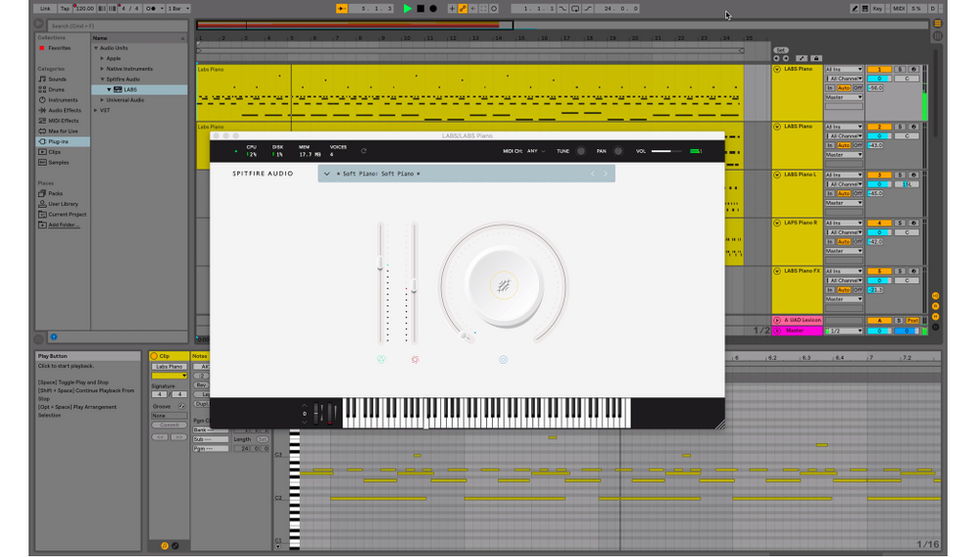Click the Session Record circle icon
This screenshot has width=980, height=557.
tap(494, 9)
